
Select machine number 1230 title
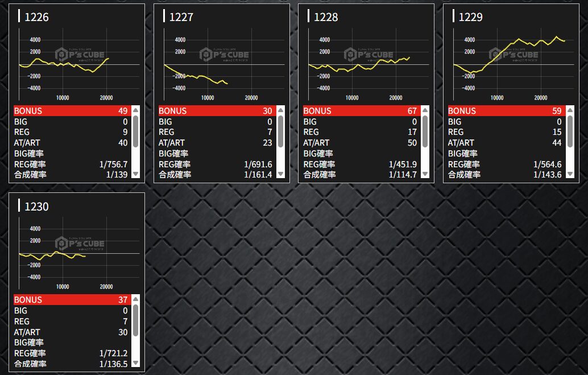(x=36, y=207)
